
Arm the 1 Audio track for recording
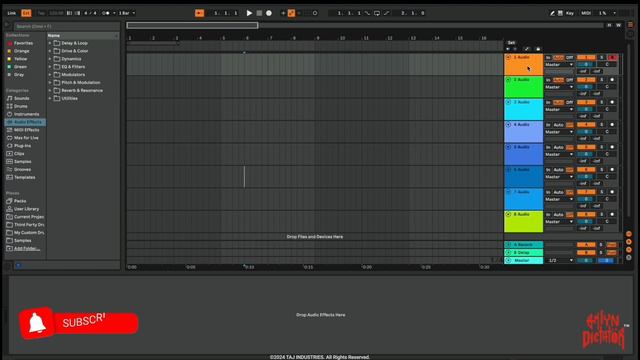point(612,58)
